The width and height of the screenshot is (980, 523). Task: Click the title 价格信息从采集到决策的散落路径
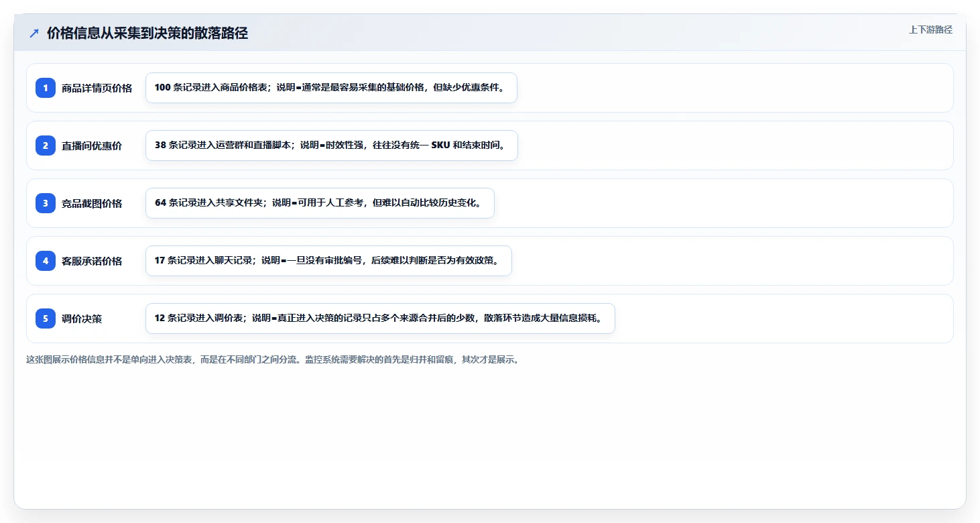click(147, 33)
